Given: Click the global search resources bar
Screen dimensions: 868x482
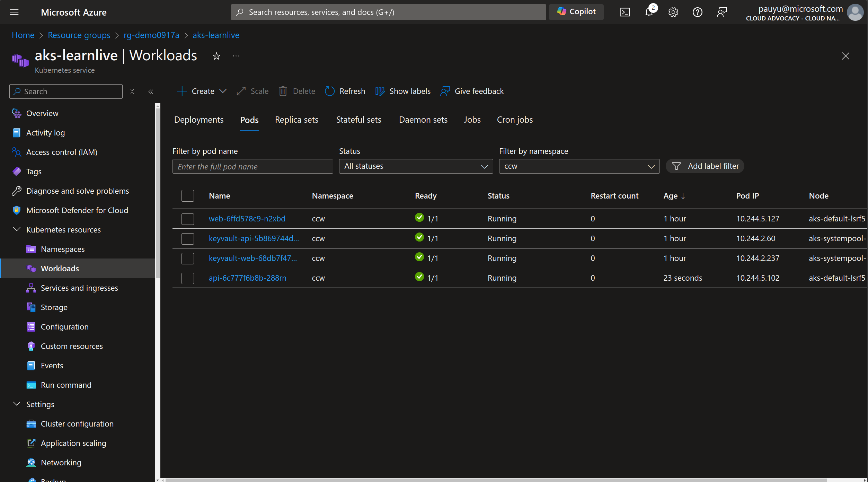Looking at the screenshot, I should tap(388, 12).
